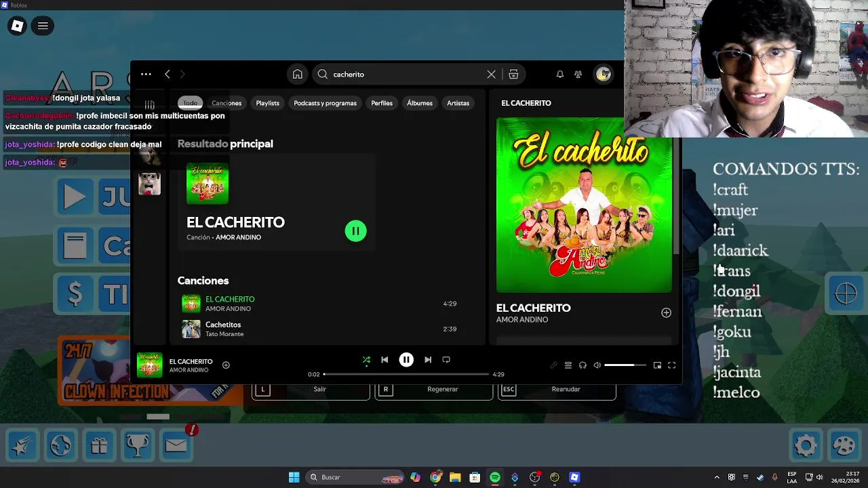
Task: Click now playing bar album thumbnail
Action: click(x=150, y=365)
